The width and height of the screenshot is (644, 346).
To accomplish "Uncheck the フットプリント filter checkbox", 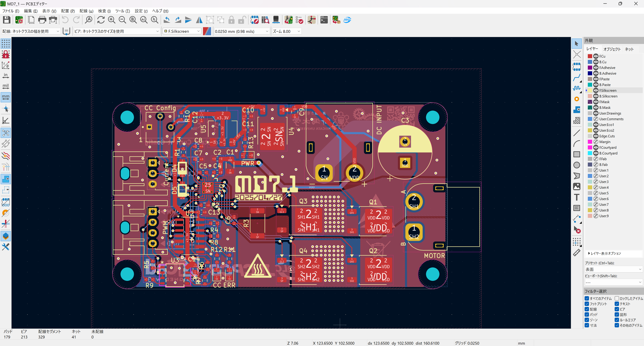I will tap(587, 304).
